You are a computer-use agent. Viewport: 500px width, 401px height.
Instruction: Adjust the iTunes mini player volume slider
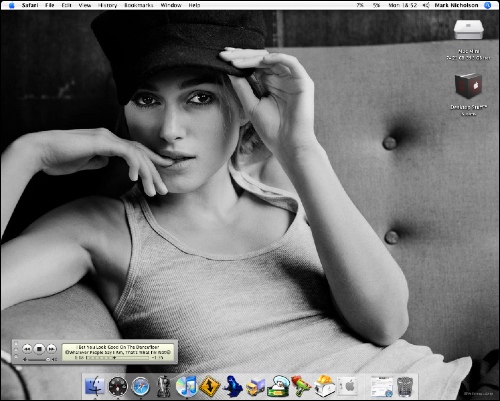pyautogui.click(x=38, y=359)
